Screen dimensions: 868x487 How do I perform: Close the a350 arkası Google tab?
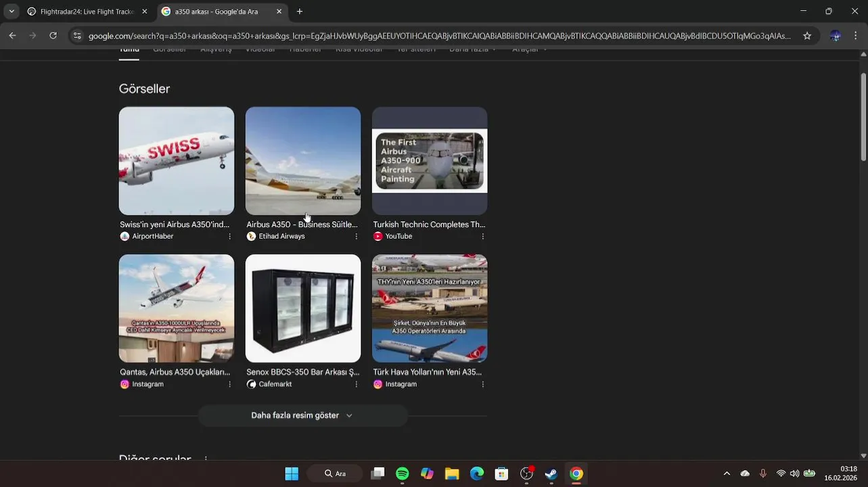point(279,11)
